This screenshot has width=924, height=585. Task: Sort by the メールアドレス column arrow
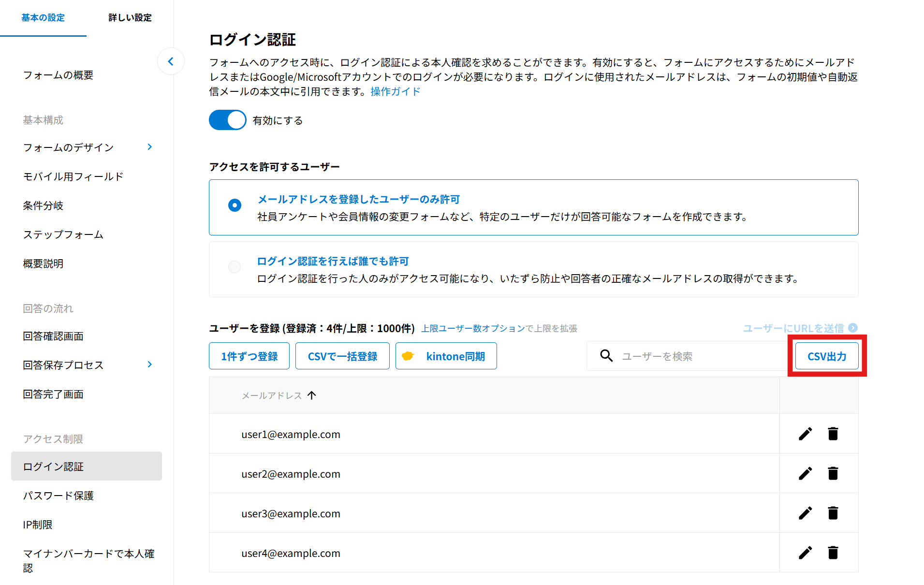(312, 395)
